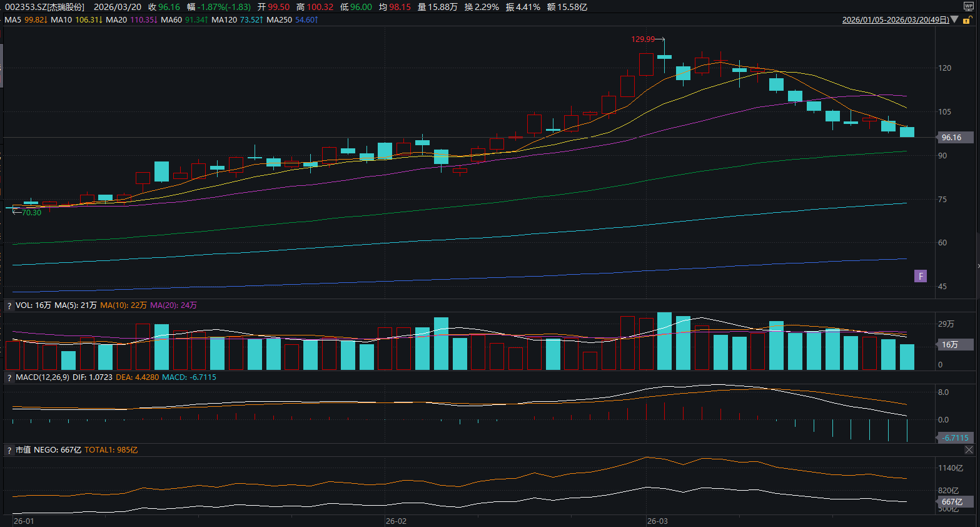Click the WP monitor icon at top right

(969, 6)
